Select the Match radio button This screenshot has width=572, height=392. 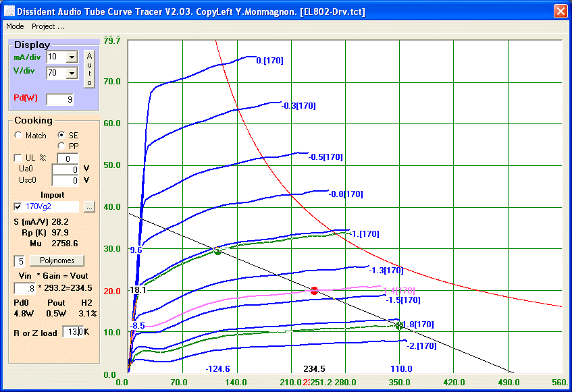click(x=18, y=136)
